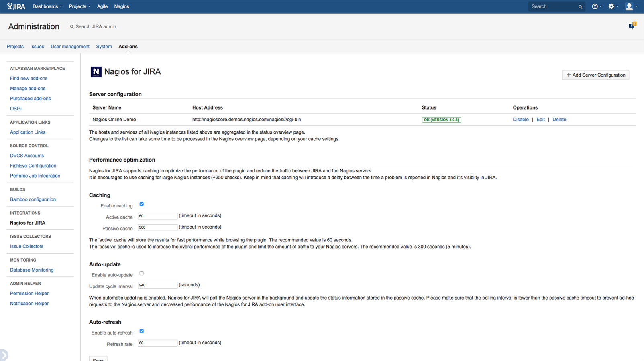Open Nagios in the top navigation

(x=121, y=6)
